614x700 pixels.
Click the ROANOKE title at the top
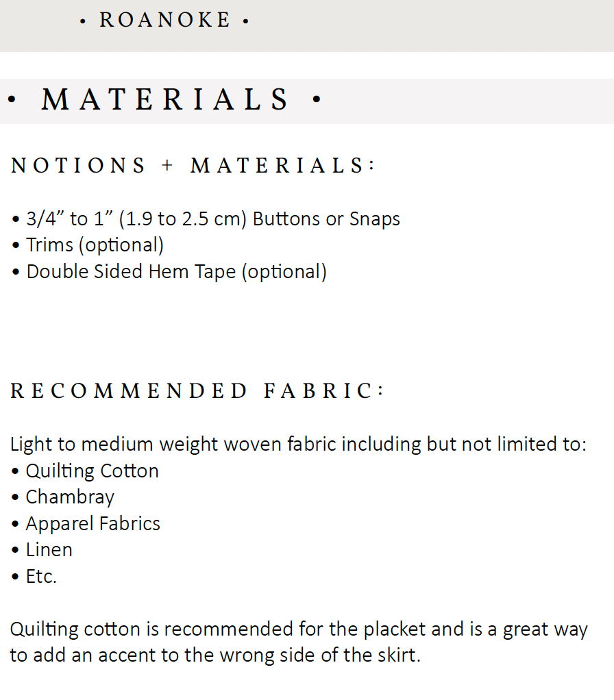[164, 21]
